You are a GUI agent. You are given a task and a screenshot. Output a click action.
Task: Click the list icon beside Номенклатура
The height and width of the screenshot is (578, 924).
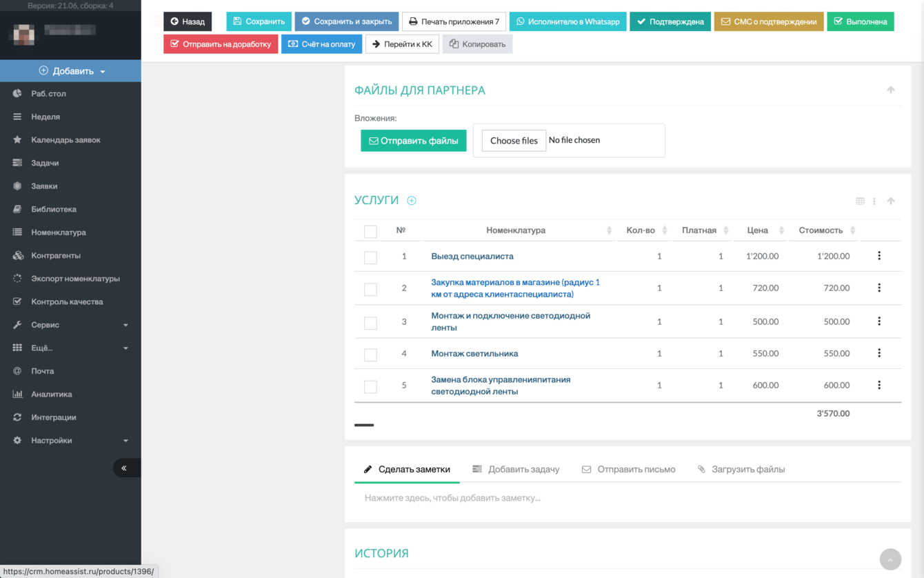pos(17,232)
